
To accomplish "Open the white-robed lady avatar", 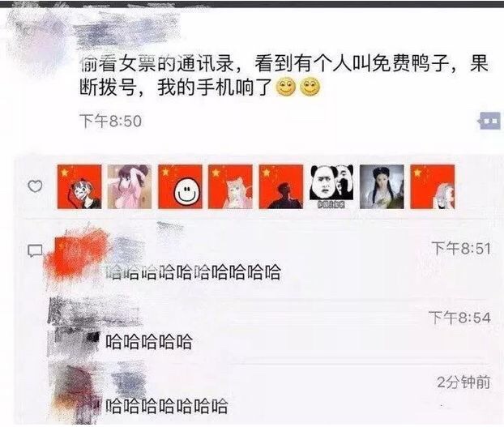I will click(x=382, y=186).
